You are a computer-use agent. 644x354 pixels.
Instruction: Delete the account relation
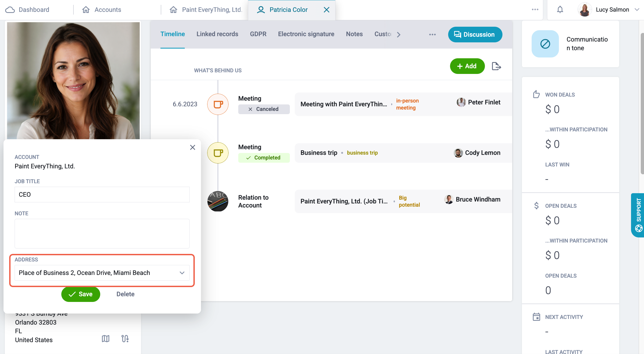coord(125,294)
